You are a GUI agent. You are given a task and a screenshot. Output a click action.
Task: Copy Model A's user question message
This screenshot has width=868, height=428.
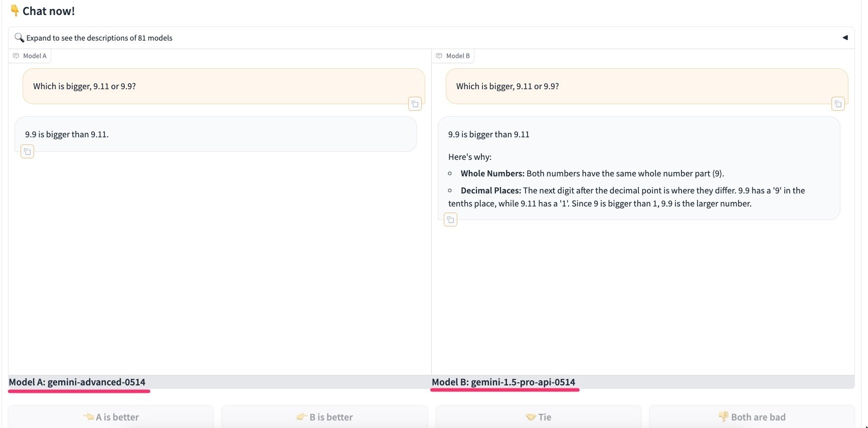click(x=415, y=104)
